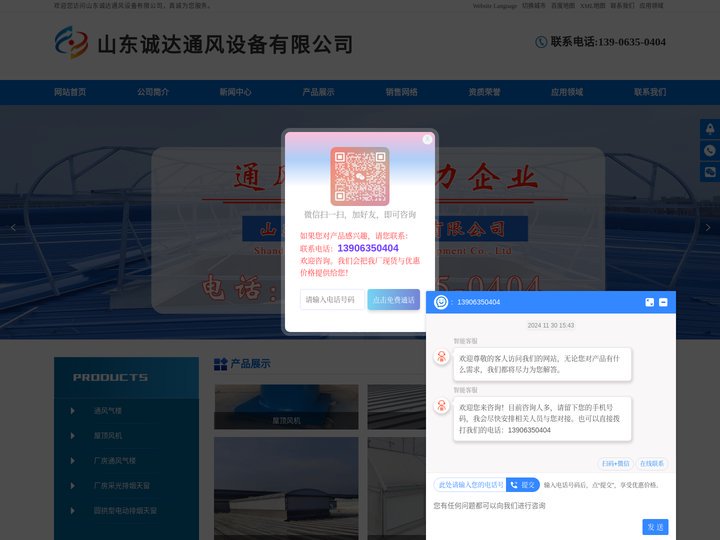Click the company logo icon

[x=71, y=42]
